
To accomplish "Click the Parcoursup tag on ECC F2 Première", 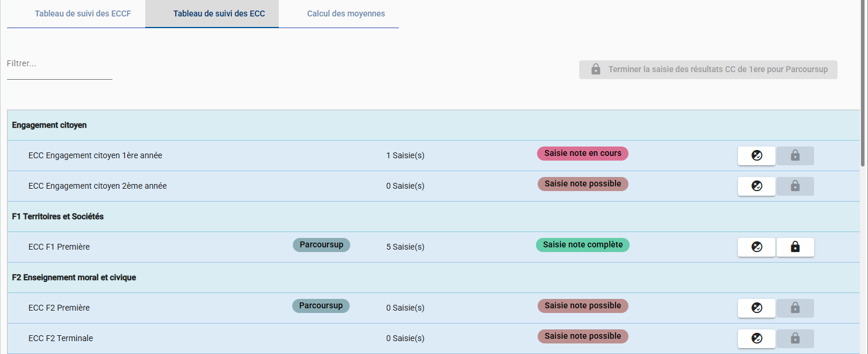I will 321,306.
